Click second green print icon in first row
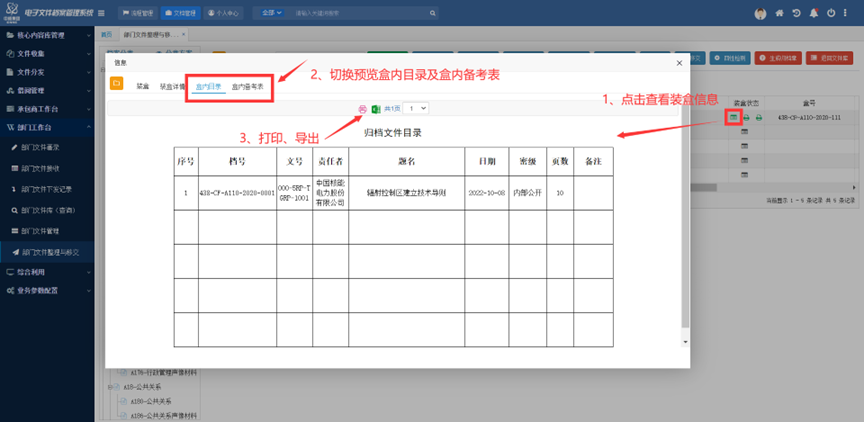 (759, 118)
